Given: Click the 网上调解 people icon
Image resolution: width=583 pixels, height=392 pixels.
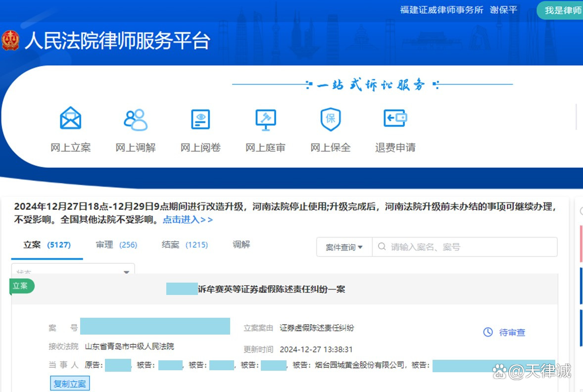Looking at the screenshot, I should [x=135, y=119].
